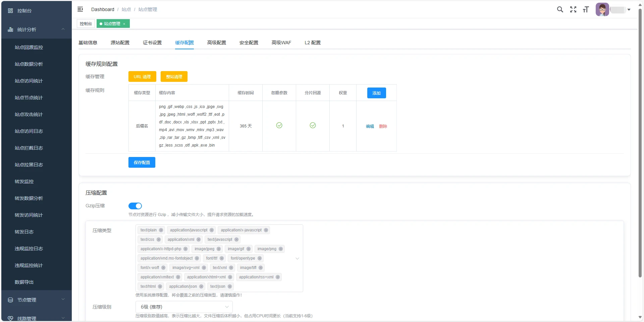Click the URL 清理 button
Image resolution: width=644 pixels, height=322 pixels.
click(142, 77)
